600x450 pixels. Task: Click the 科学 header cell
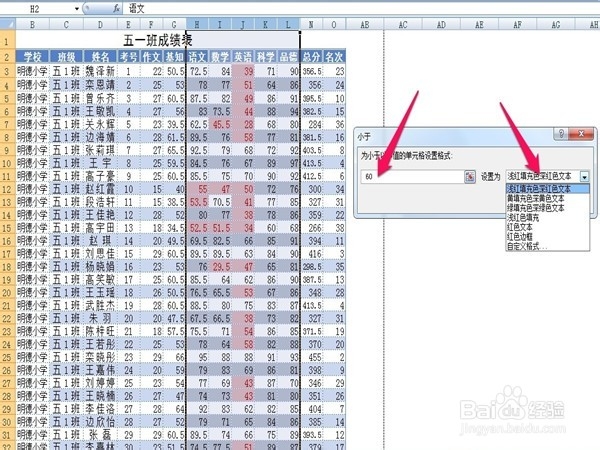pyautogui.click(x=266, y=57)
